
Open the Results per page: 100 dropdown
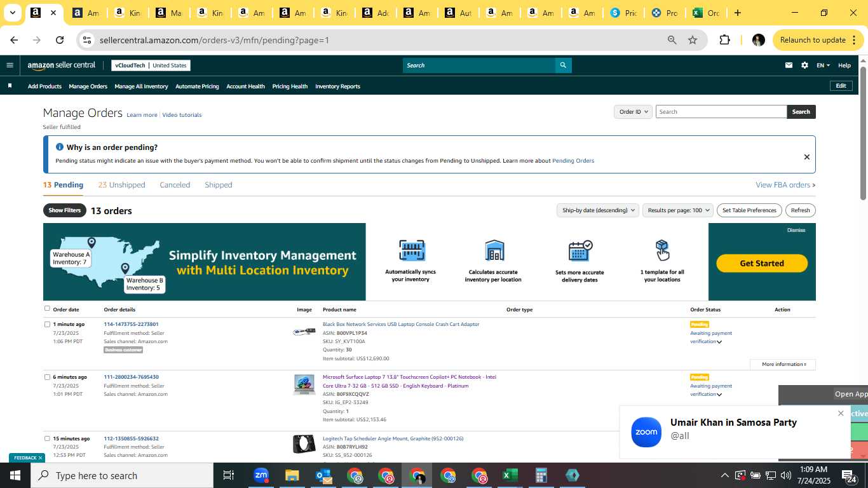[677, 210]
